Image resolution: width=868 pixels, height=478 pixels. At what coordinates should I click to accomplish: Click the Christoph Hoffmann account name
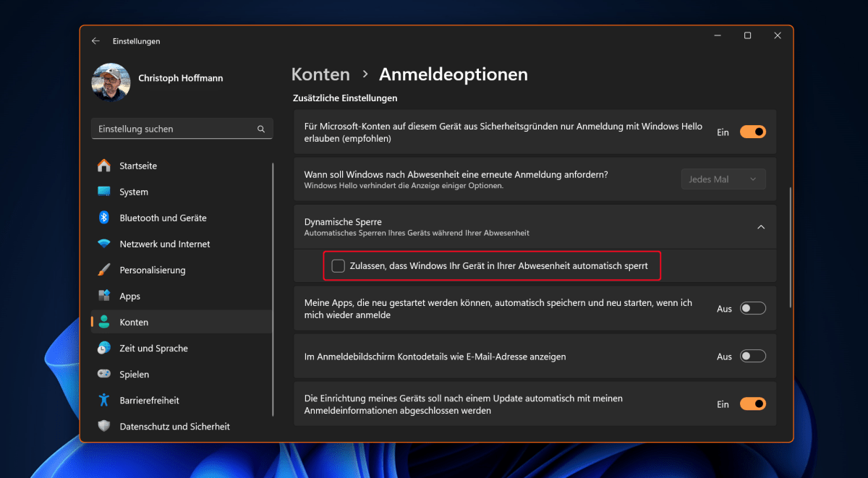click(182, 77)
